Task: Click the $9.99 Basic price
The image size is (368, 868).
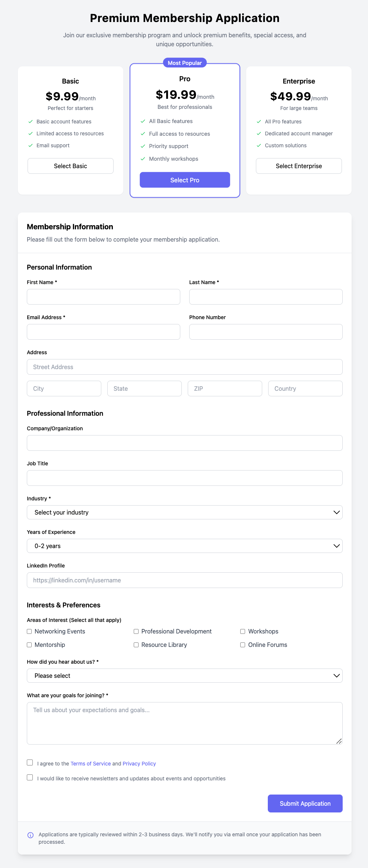Action: point(62,96)
